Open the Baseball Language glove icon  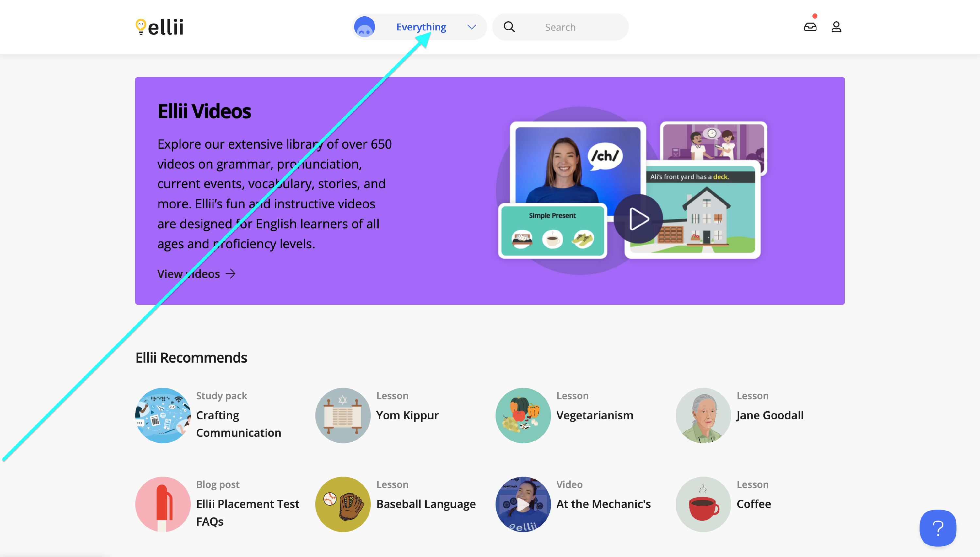343,504
